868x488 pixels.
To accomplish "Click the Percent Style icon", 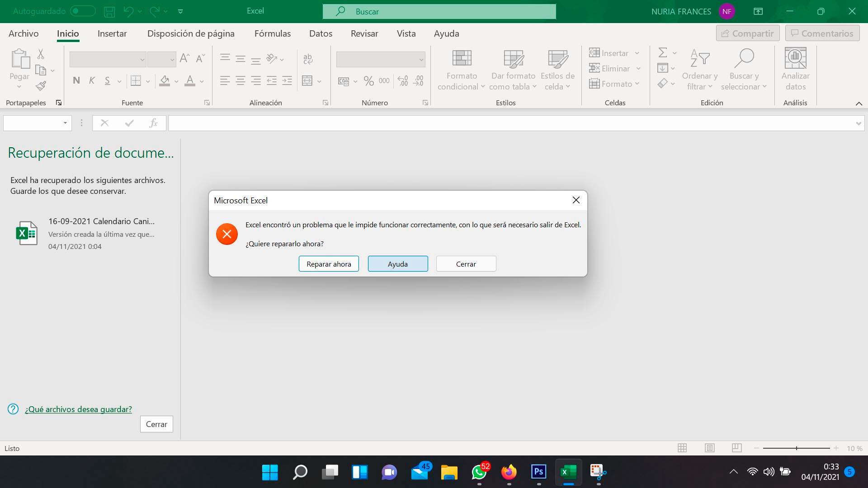I will coord(369,81).
